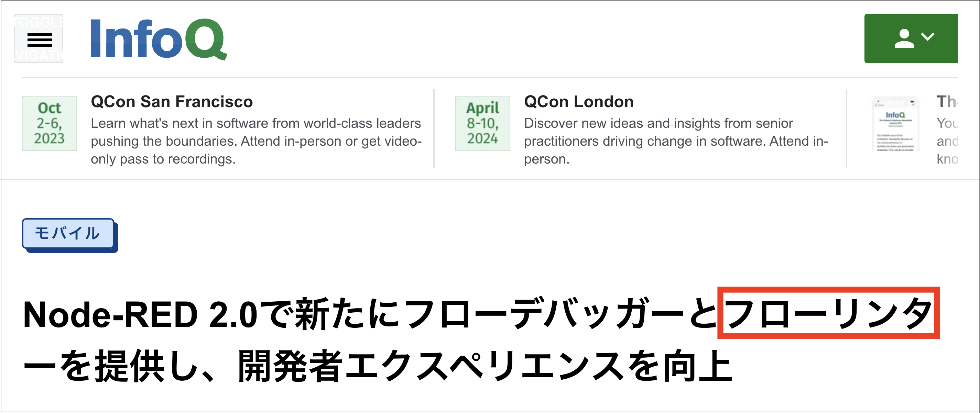Expand the profile menu next to user icon
This screenshot has width=980, height=413.
pyautogui.click(x=928, y=38)
